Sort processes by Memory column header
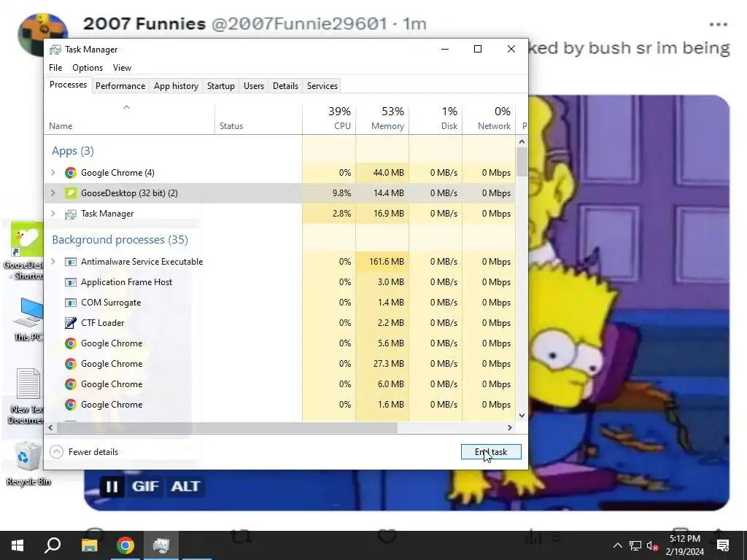747x560 pixels. tap(382, 118)
